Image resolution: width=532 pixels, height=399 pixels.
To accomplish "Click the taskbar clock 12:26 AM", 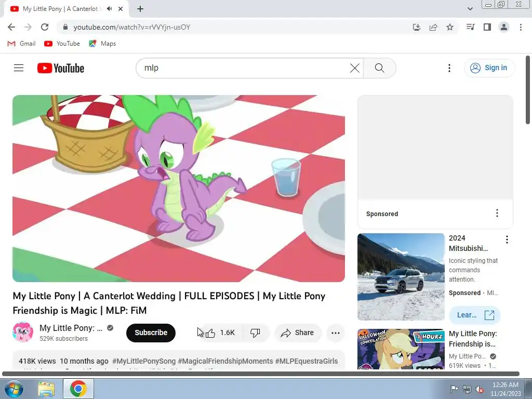I will coord(506,385).
